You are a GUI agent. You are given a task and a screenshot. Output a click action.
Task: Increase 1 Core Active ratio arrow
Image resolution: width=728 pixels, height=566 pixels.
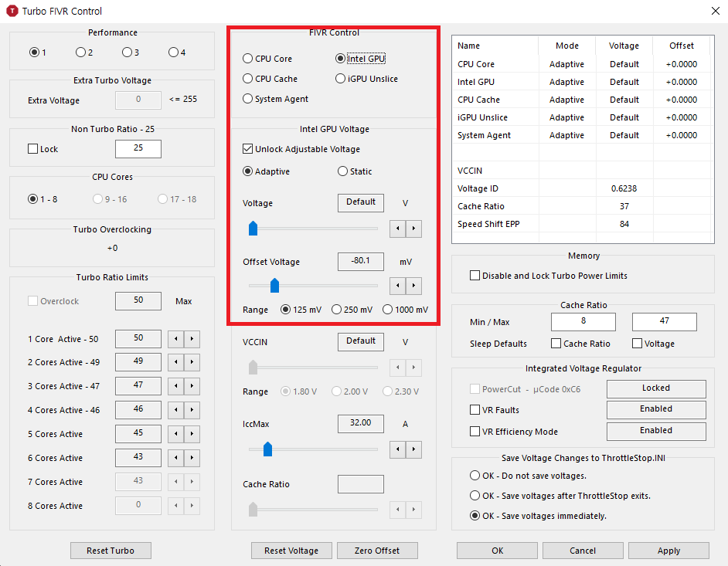tap(192, 339)
